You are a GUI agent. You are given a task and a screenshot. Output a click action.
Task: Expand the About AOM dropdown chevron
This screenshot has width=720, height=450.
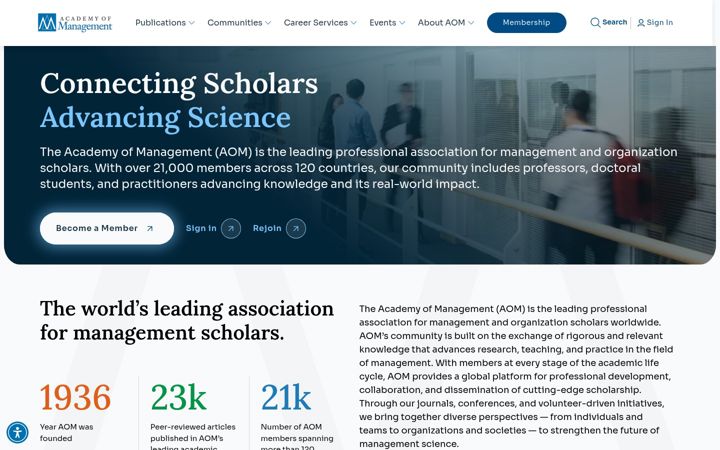coord(471,22)
